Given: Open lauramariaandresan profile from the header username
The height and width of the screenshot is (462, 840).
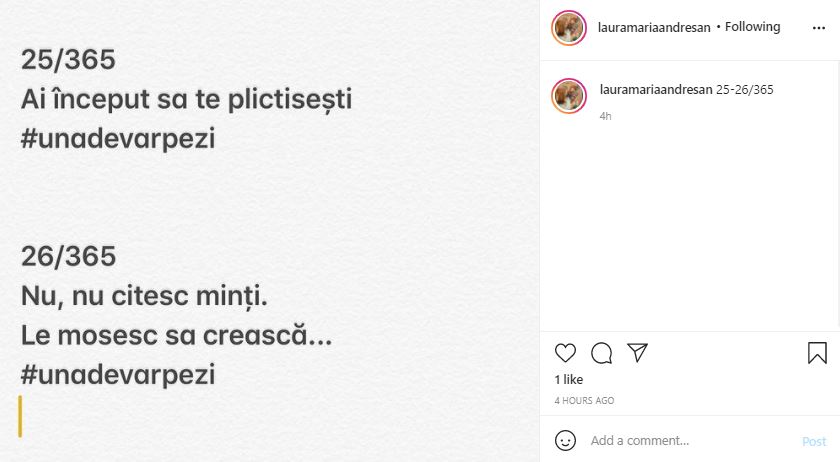Looking at the screenshot, I should coord(655,28).
